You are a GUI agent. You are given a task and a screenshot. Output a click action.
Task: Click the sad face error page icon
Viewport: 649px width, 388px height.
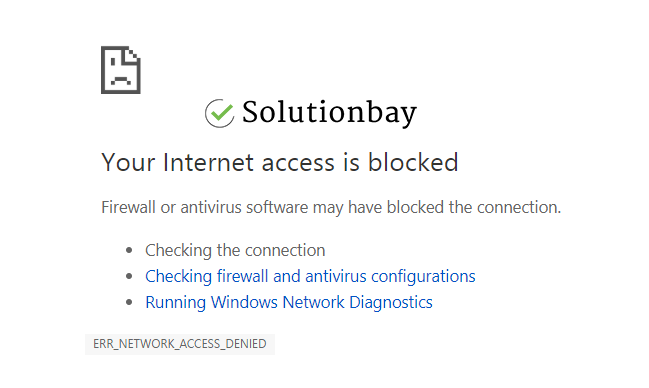point(121,70)
